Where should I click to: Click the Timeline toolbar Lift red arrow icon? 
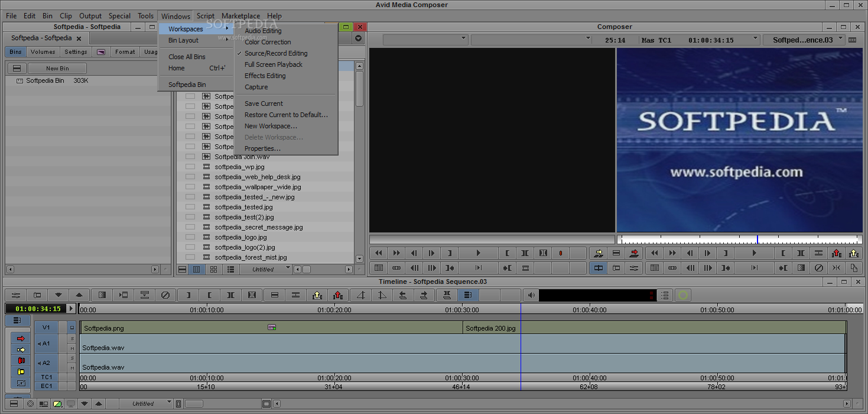pyautogui.click(x=337, y=295)
